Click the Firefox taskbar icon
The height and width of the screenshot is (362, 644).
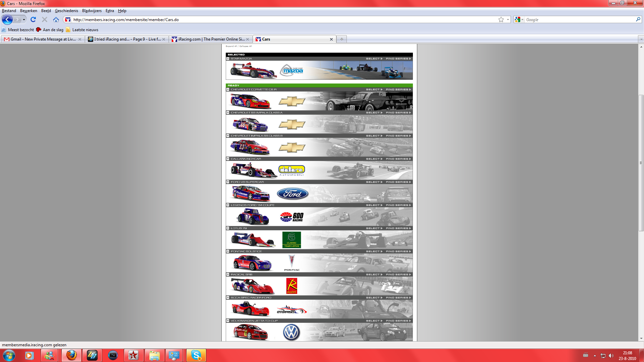[x=71, y=355]
